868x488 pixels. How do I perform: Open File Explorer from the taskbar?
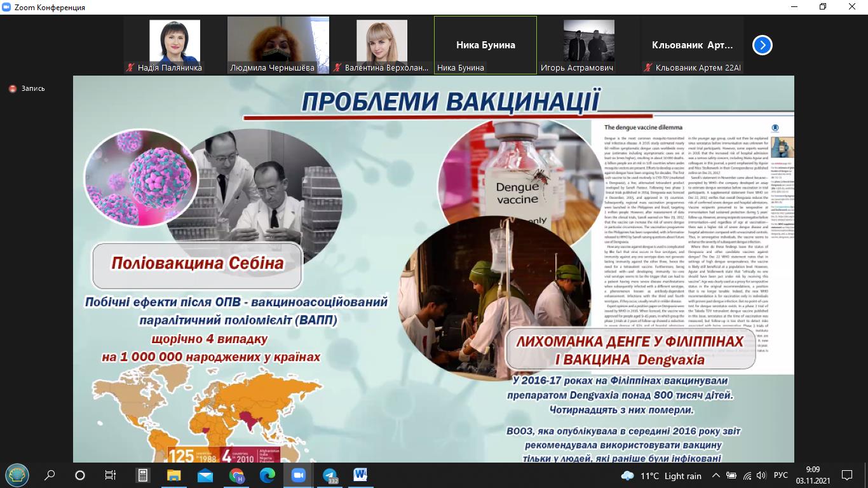coord(173,475)
